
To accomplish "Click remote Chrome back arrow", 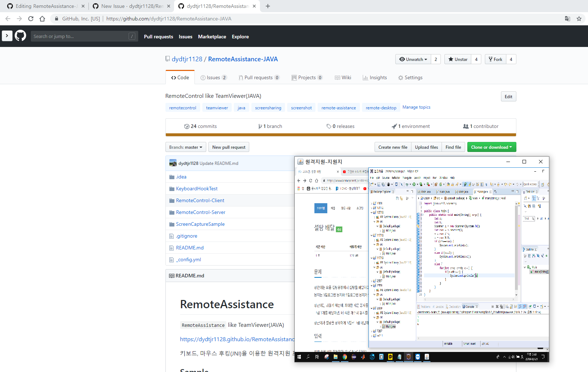I will [299, 181].
